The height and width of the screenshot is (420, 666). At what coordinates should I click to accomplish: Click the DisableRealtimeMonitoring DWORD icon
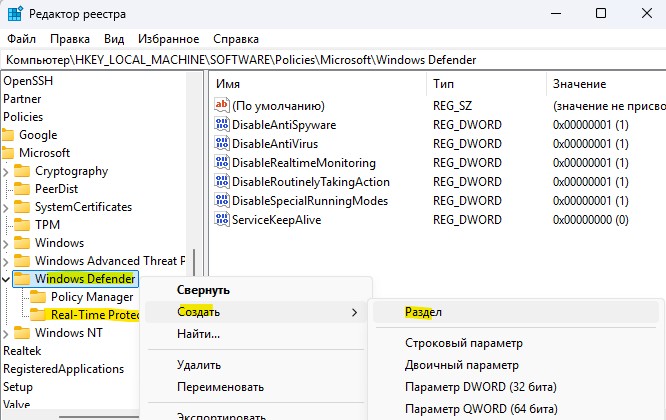pos(222,163)
